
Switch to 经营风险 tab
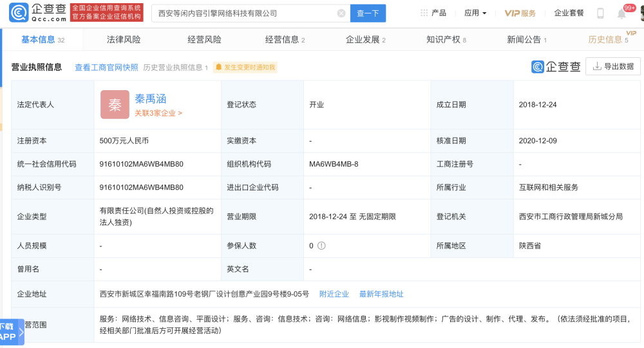pyautogui.click(x=204, y=39)
